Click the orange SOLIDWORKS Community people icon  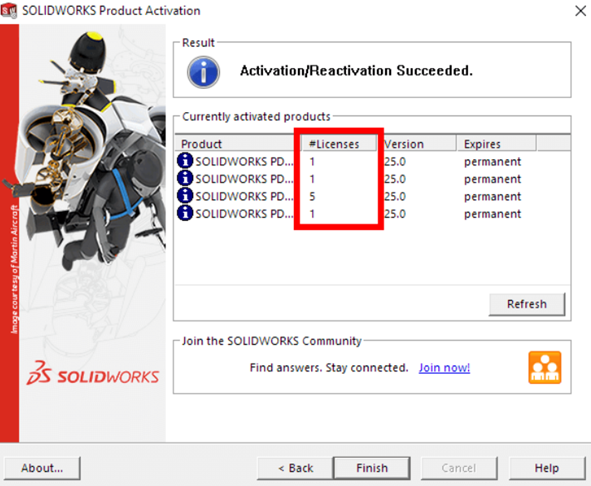pyautogui.click(x=545, y=367)
